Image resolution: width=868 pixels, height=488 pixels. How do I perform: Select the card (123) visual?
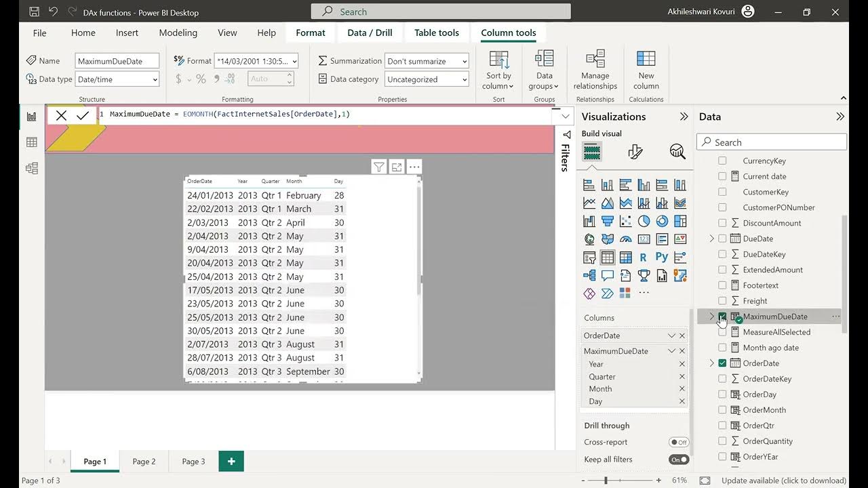point(644,239)
